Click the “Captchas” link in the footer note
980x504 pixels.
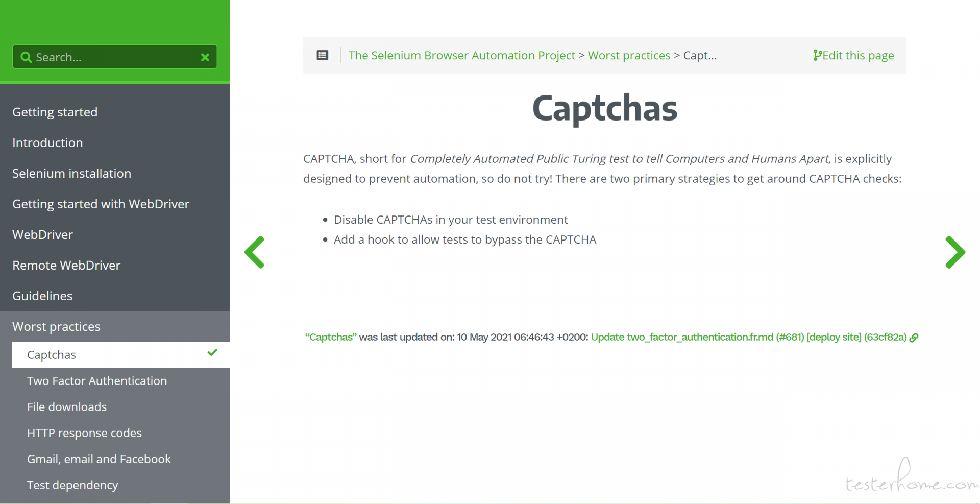pyautogui.click(x=331, y=337)
